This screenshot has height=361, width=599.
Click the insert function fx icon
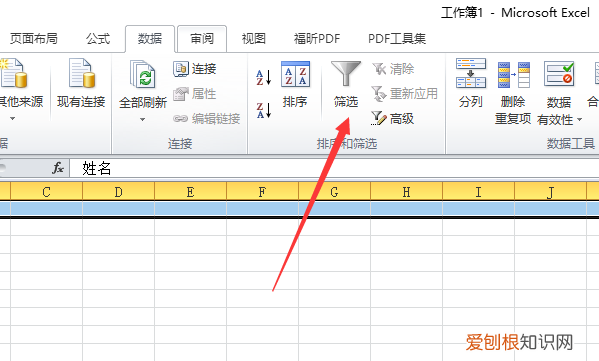click(x=58, y=168)
